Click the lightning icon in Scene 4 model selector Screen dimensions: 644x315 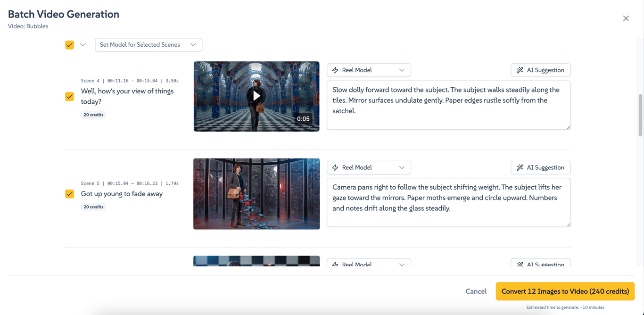pos(335,70)
